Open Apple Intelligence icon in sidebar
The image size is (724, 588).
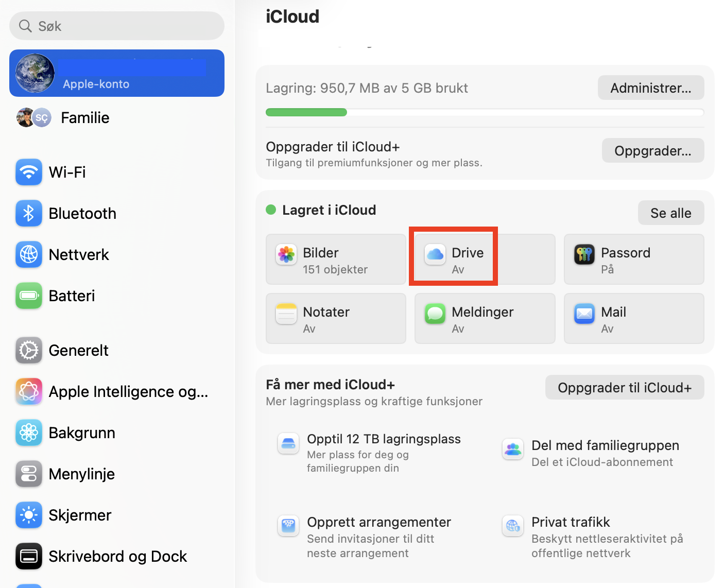click(x=29, y=391)
